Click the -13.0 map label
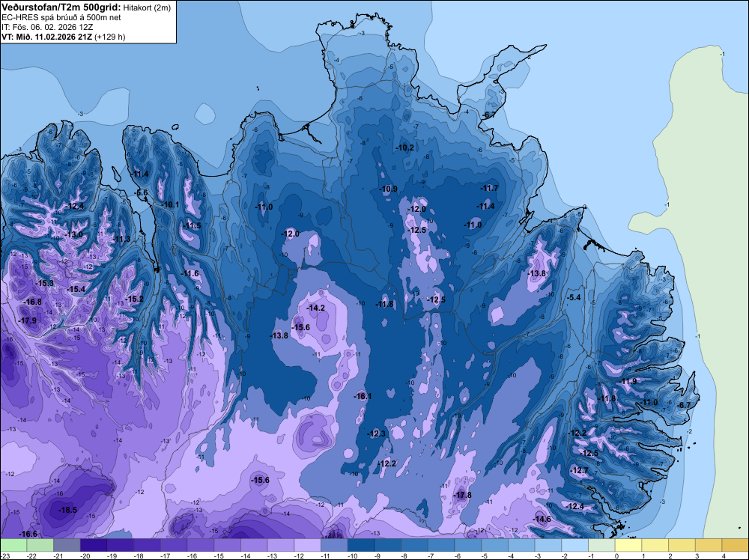The height and width of the screenshot is (560, 749). point(74,234)
